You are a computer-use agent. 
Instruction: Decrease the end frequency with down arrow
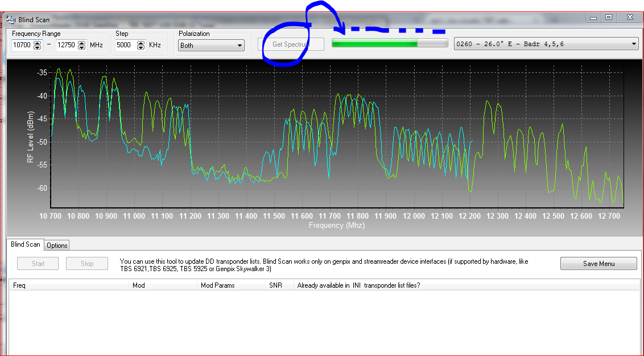tap(82, 47)
